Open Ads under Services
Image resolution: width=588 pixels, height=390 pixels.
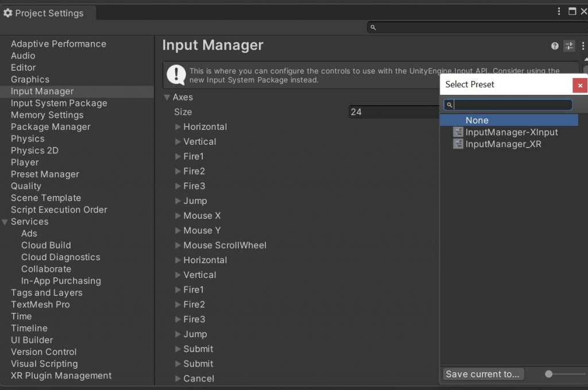(x=29, y=234)
